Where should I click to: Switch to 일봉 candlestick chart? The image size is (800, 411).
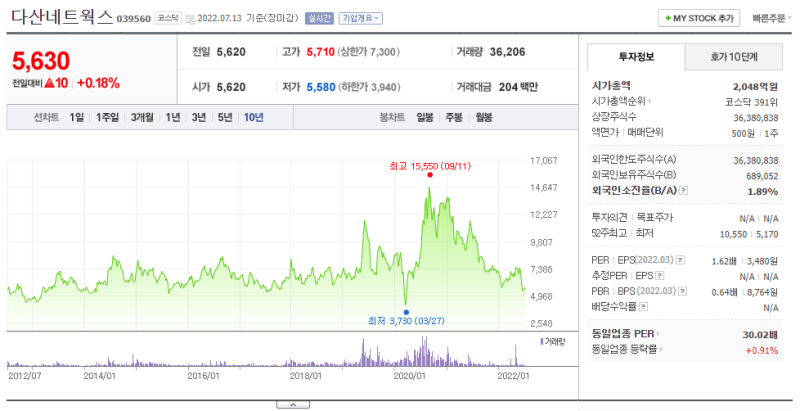(425, 117)
